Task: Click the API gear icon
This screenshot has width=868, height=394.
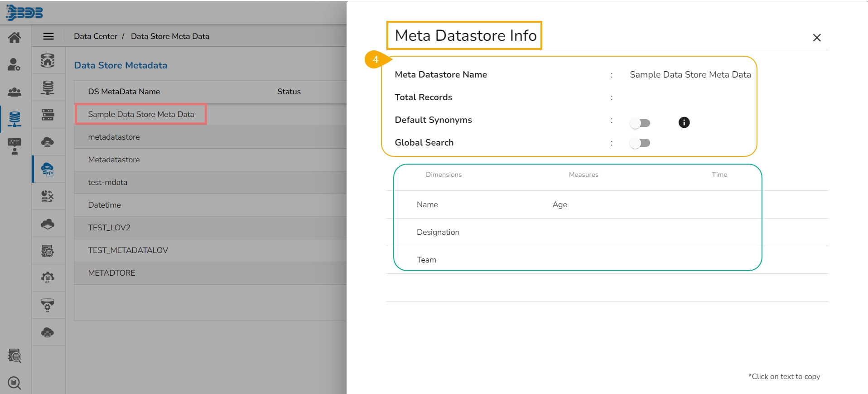Action: click(x=48, y=278)
